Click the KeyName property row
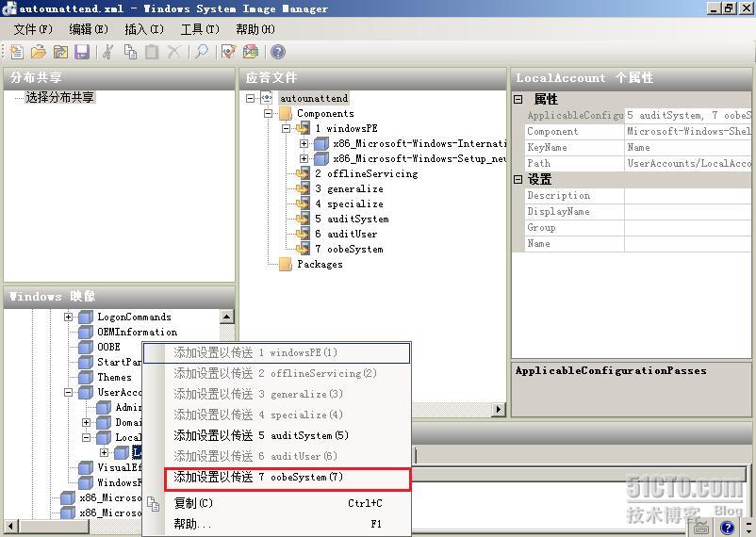This screenshot has height=537, width=756. (x=638, y=148)
